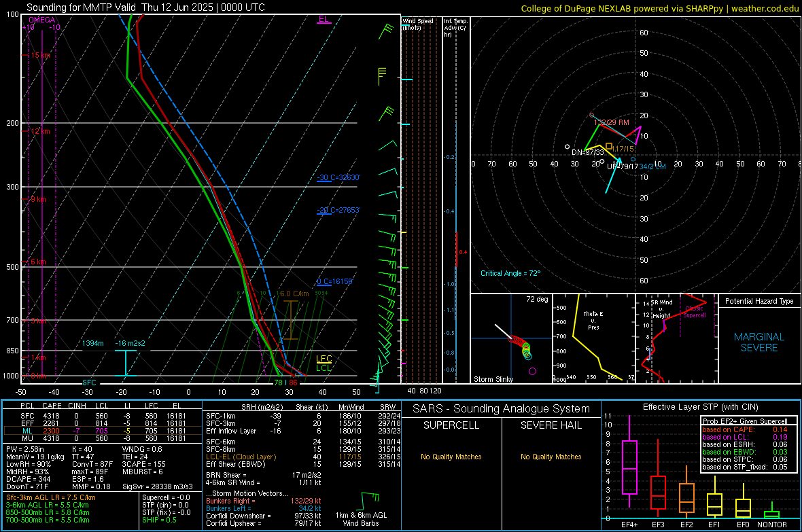Click the SEVERE HAIL column heading

click(551, 425)
